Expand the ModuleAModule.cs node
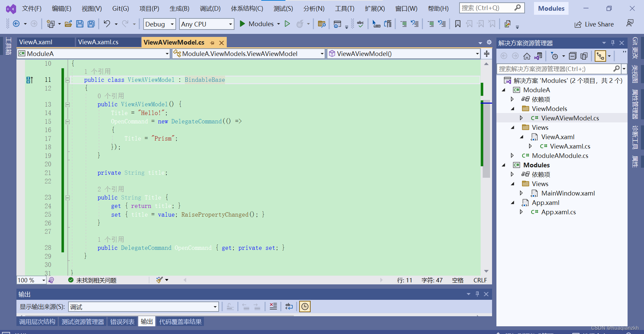 click(x=513, y=155)
